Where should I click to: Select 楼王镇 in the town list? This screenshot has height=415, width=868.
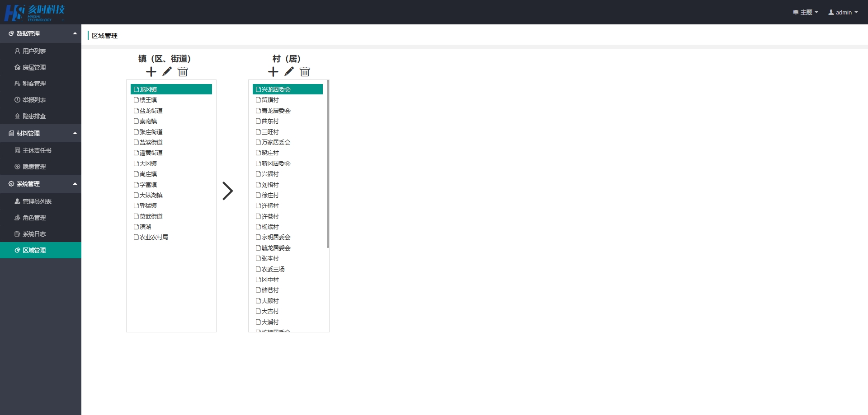pos(148,100)
